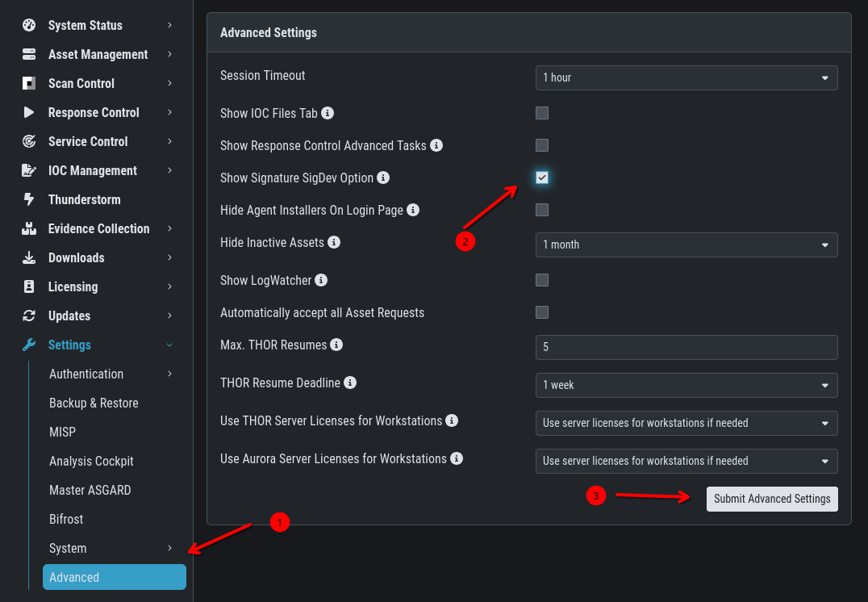Open the Response Control menu
Image resolution: width=868 pixels, height=602 pixels.
coord(94,112)
